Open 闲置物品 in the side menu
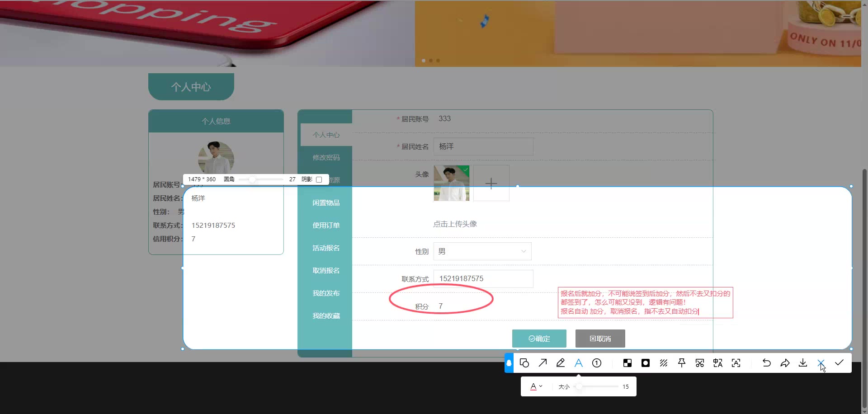This screenshot has width=868, height=414. click(326, 202)
